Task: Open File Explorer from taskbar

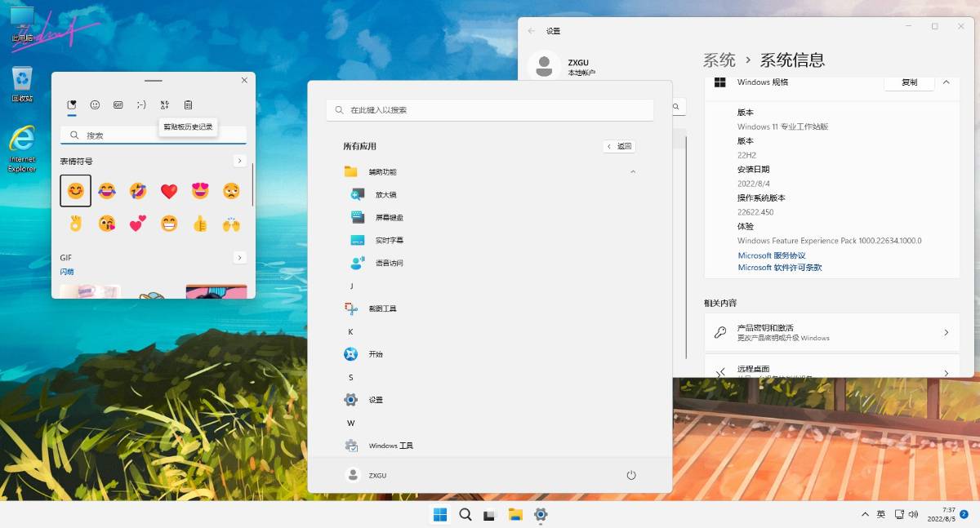Action: point(515,514)
